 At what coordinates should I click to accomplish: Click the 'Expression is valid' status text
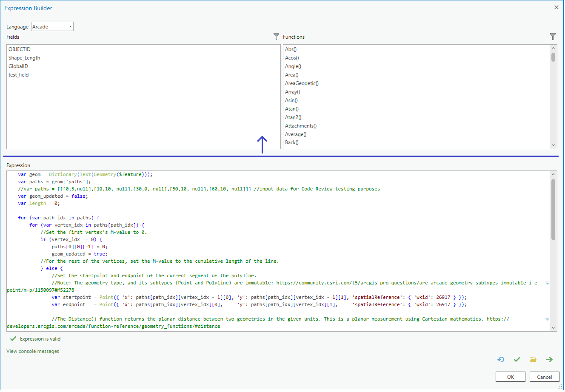point(40,339)
